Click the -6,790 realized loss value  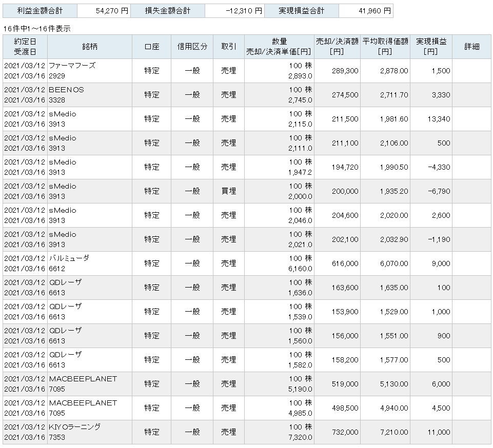coord(439,191)
